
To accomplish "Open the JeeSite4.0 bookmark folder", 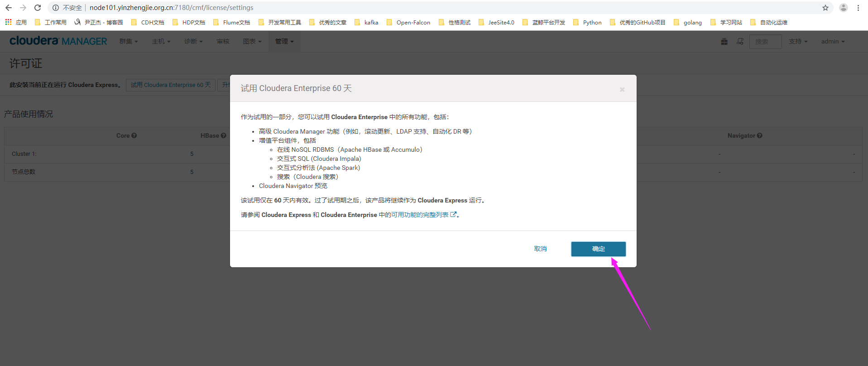I will [496, 22].
